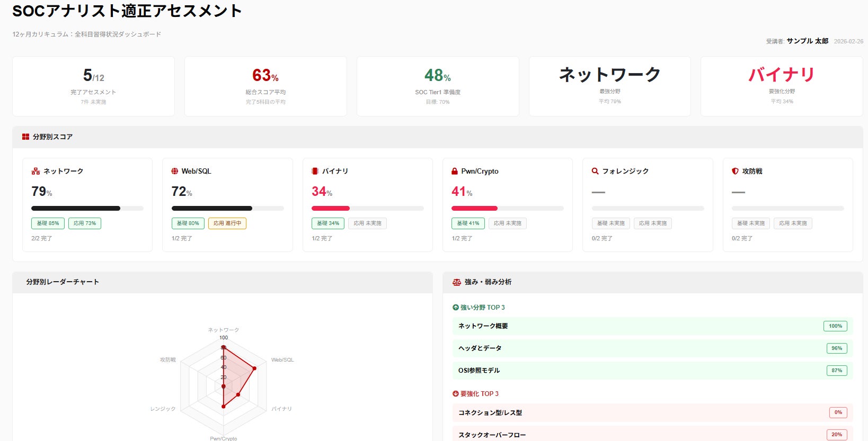Click the red down-arrow icon at 要強化 TOP 3
The width and height of the screenshot is (868, 441).
[x=456, y=394]
